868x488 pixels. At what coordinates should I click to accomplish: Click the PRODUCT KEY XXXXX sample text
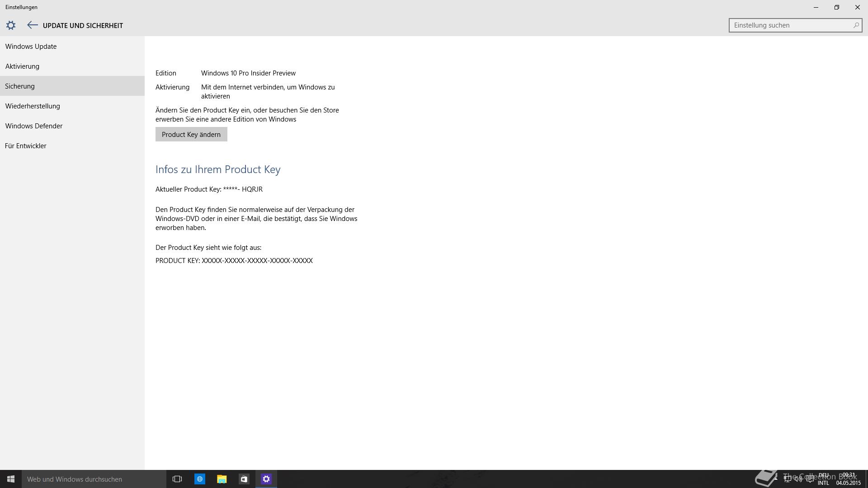(234, 260)
